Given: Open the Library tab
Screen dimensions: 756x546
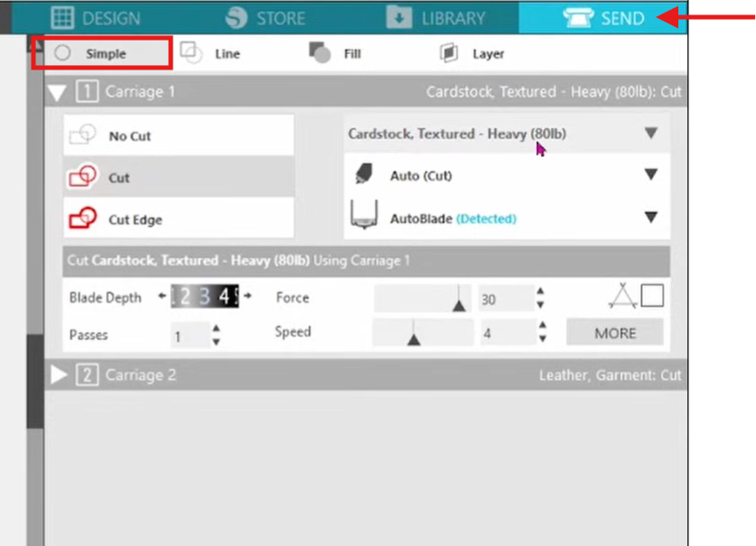Looking at the screenshot, I should click(436, 17).
